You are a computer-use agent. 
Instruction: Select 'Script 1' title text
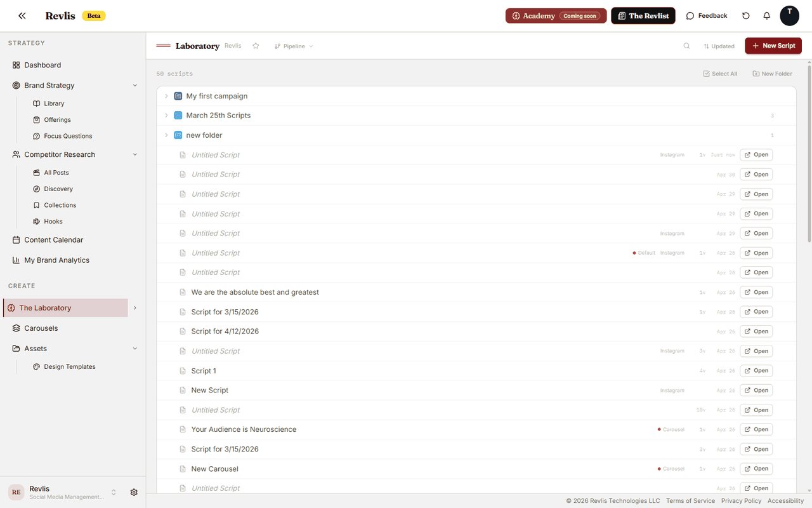pos(204,371)
